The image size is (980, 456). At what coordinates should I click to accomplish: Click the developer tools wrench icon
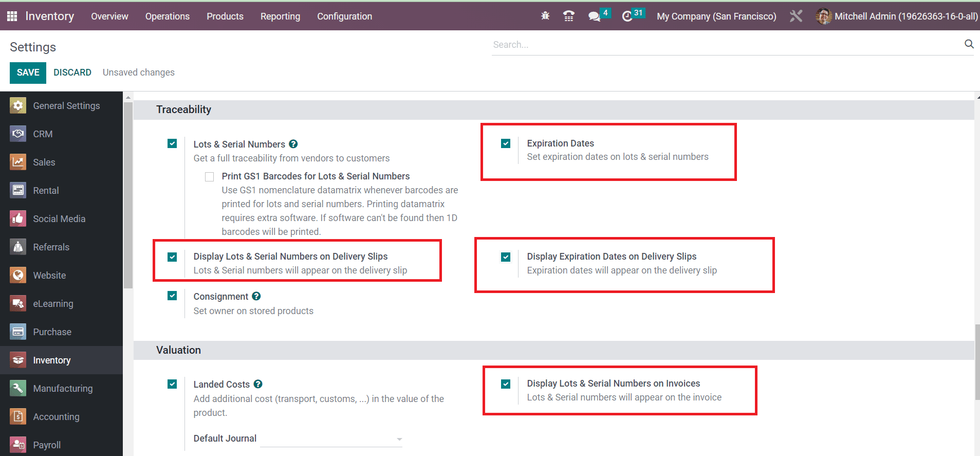[796, 16]
